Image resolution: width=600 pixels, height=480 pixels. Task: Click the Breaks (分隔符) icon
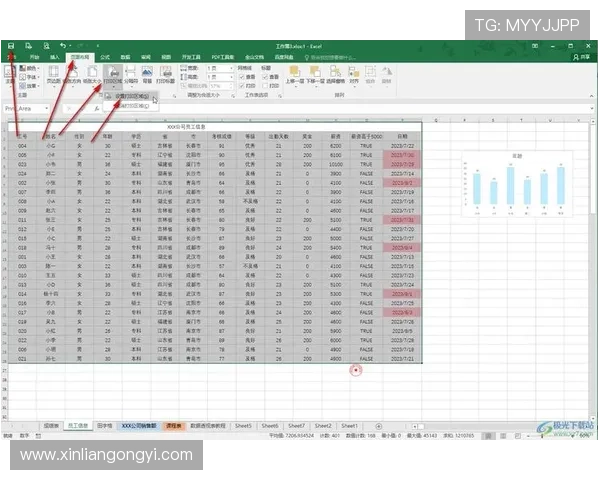click(131, 75)
